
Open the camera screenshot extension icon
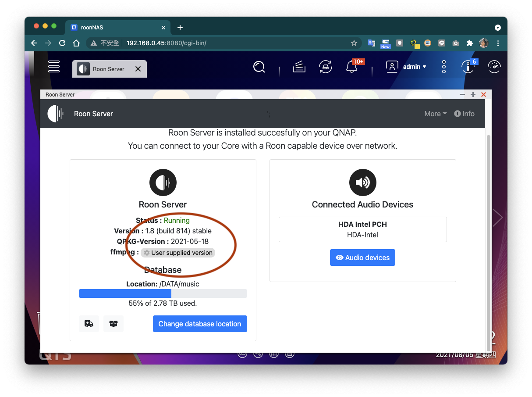tap(456, 43)
